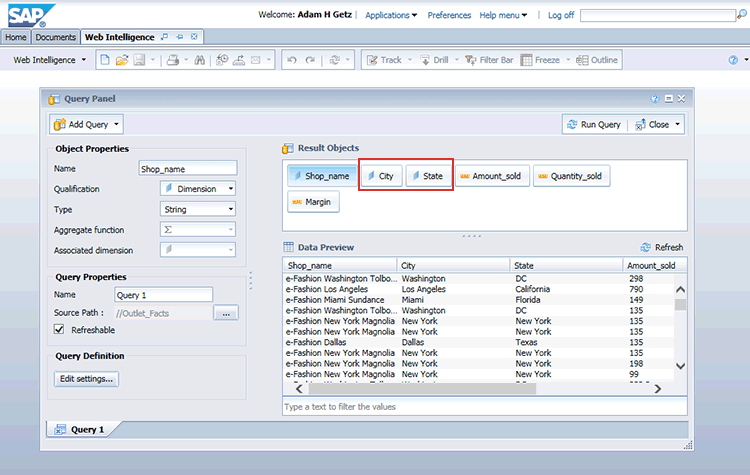Screen dimensions: 750x475
Task: Click Edit settings button
Action: pyautogui.click(x=86, y=379)
